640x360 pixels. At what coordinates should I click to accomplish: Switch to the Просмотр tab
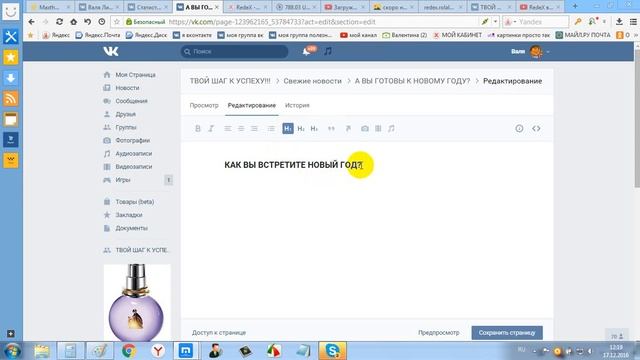pyautogui.click(x=204, y=105)
